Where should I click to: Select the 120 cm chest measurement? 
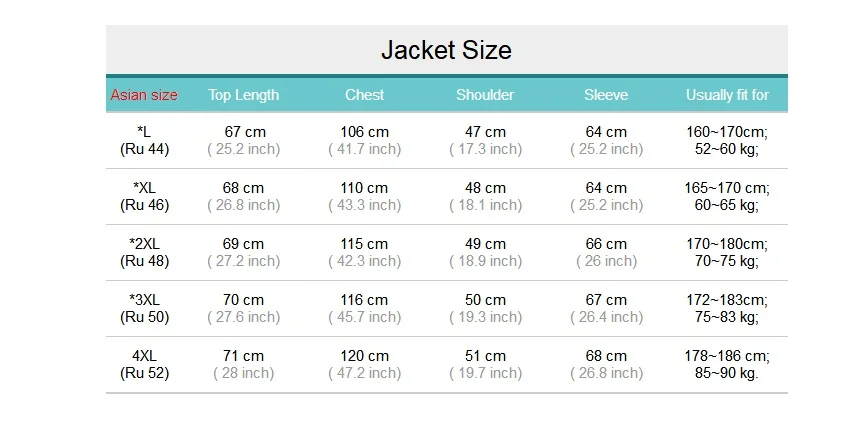click(x=364, y=356)
